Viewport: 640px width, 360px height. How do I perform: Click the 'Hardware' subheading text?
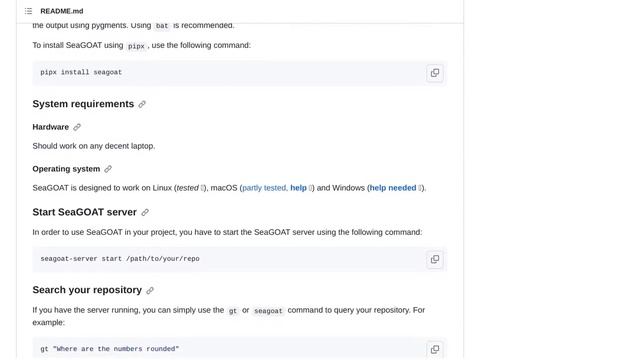point(51,127)
